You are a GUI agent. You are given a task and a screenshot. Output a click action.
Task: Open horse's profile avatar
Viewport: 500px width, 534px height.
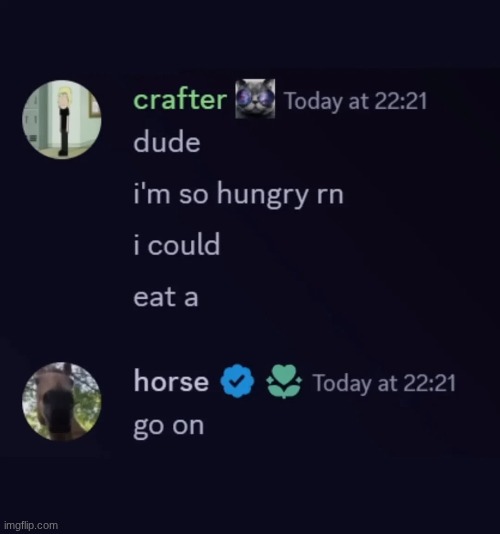tap(62, 402)
